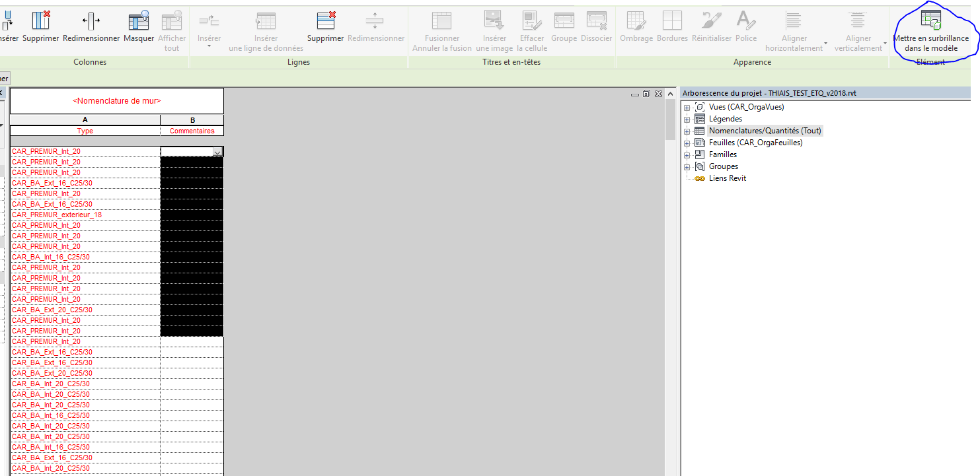980x476 pixels.
Task: Select Liens Revit tree item
Action: [727, 178]
